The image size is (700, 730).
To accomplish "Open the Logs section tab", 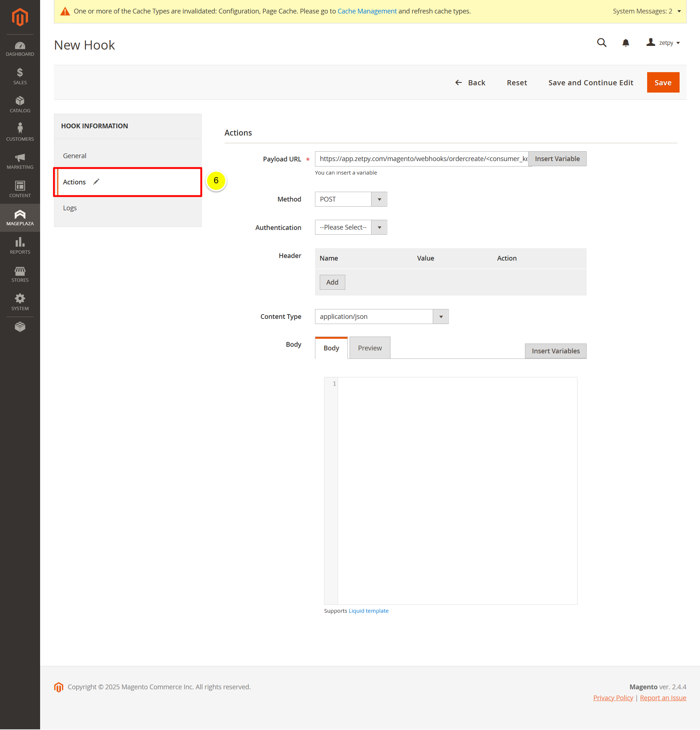I will pos(70,208).
